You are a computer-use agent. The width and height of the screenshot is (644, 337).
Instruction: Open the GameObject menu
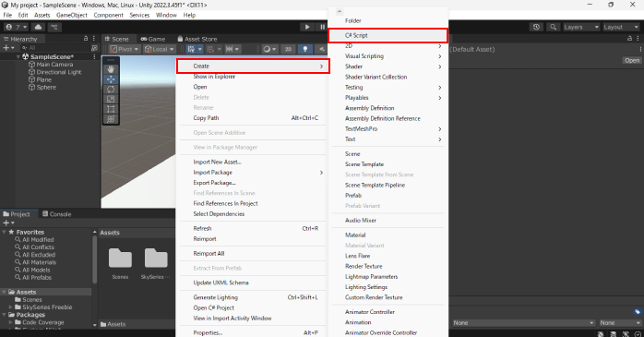point(72,15)
